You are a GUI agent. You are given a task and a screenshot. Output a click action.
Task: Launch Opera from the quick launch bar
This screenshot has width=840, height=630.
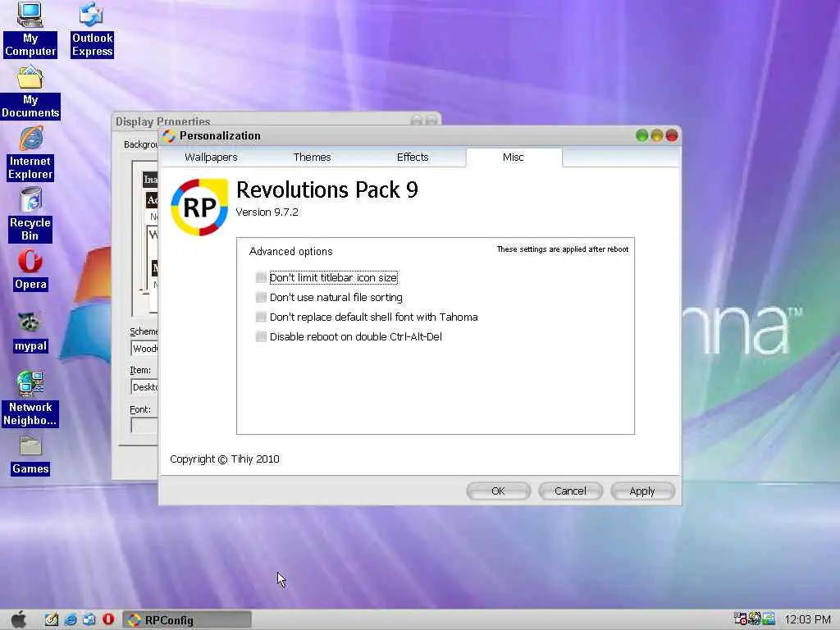108,619
